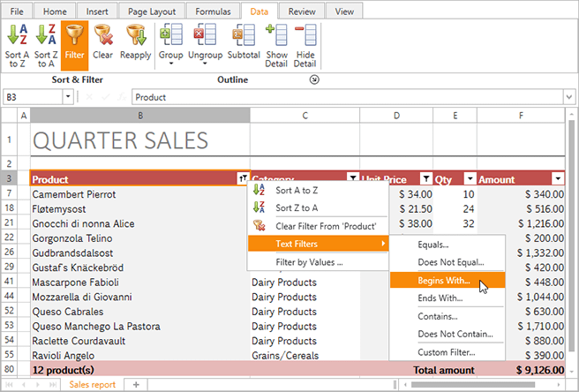
Task: Select column C header
Action: click(x=305, y=116)
